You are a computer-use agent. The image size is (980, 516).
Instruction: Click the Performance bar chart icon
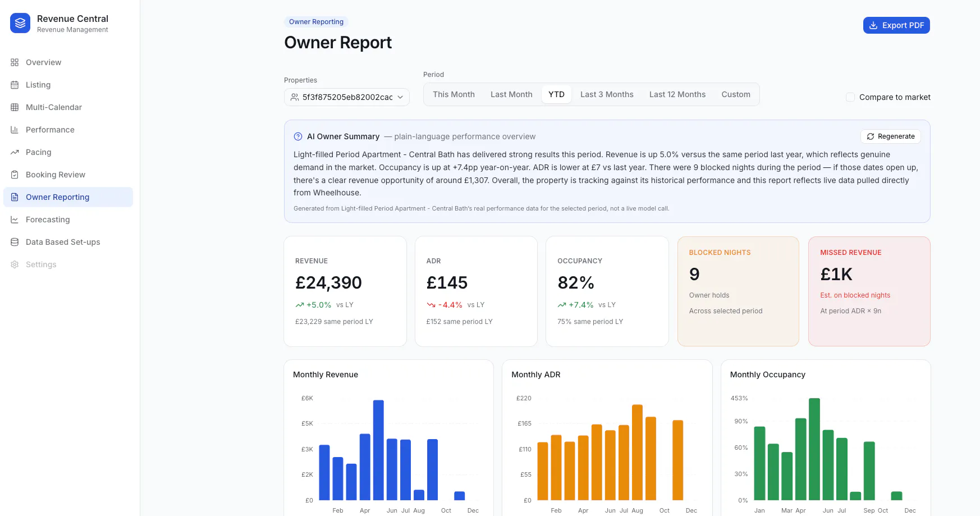pyautogui.click(x=15, y=130)
